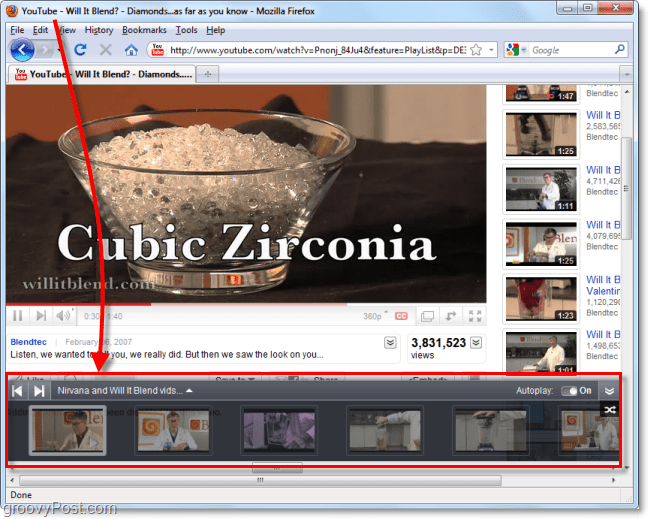Click the browser forward arrow button
The width and height of the screenshot is (649, 519).
pyautogui.click(x=44, y=50)
